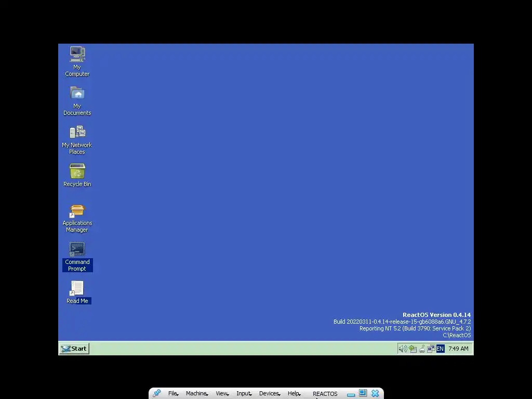
Task: Click the volume speaker tray icon
Action: pyautogui.click(x=403, y=349)
